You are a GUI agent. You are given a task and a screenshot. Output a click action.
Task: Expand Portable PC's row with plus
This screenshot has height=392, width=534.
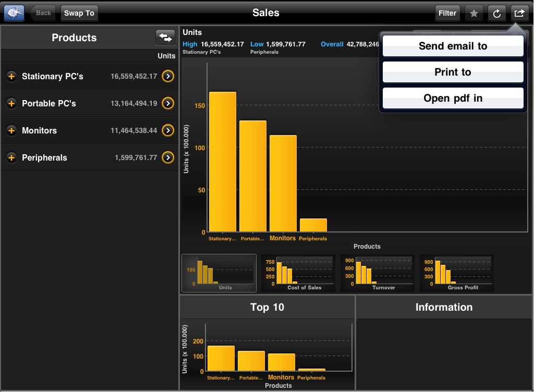11,104
